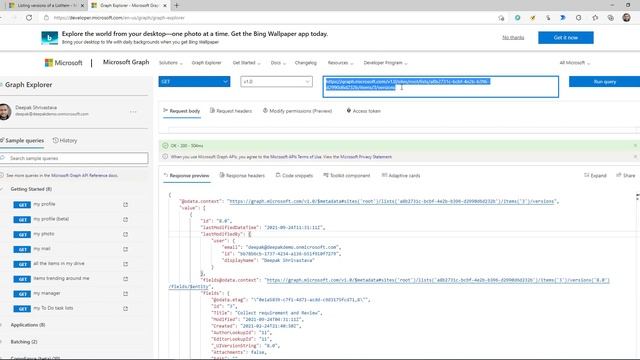The height and width of the screenshot is (360, 640).
Task: Open a new browser tab
Action: (x=176, y=5)
